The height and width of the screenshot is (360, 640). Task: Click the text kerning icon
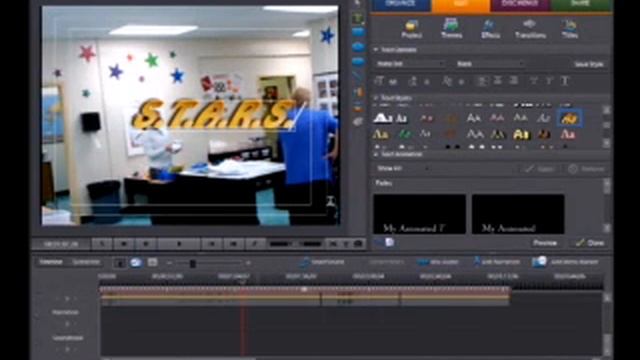pyautogui.click(x=447, y=81)
